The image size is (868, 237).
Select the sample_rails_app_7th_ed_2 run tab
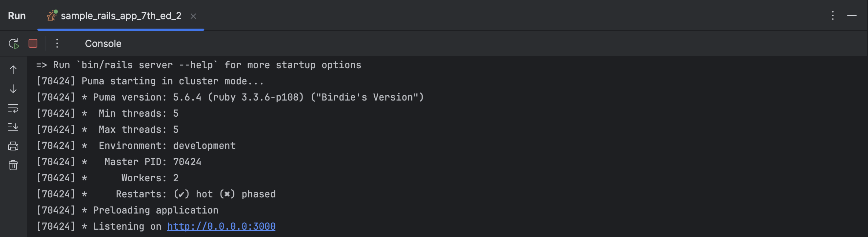pyautogui.click(x=121, y=15)
